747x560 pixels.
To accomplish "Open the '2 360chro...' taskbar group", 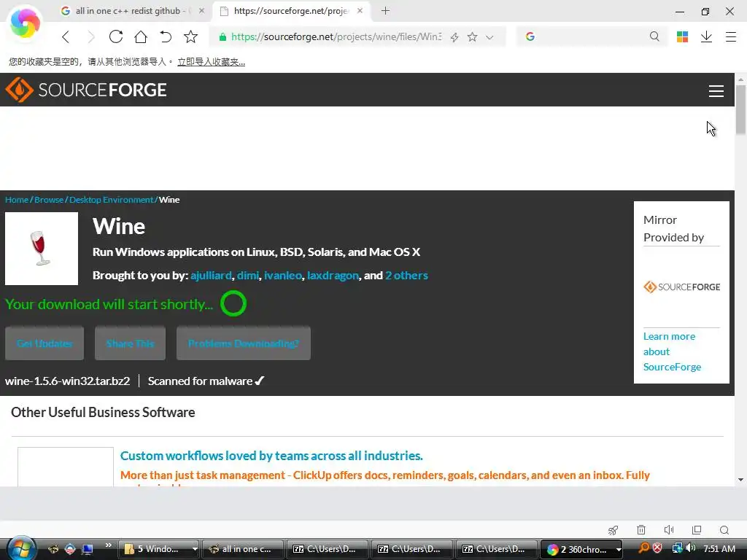I will tap(581, 550).
